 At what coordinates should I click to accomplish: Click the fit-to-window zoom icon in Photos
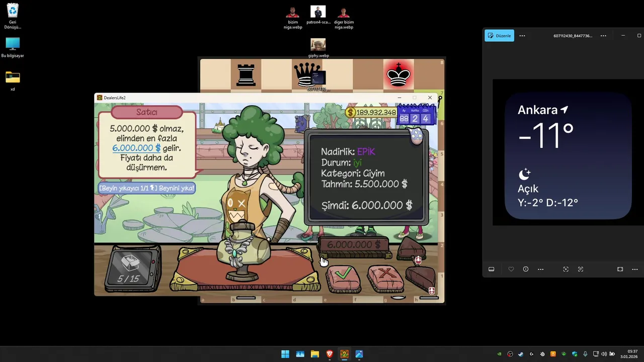(x=620, y=269)
